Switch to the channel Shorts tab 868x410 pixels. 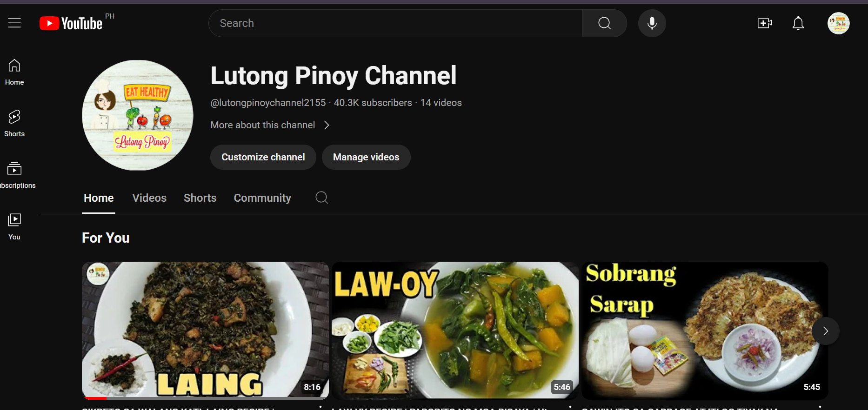[x=200, y=198]
